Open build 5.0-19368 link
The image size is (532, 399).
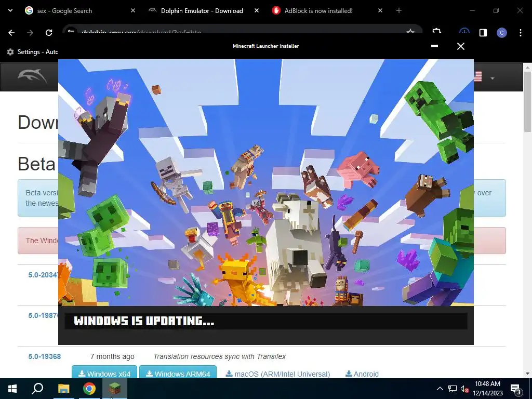[x=45, y=356]
